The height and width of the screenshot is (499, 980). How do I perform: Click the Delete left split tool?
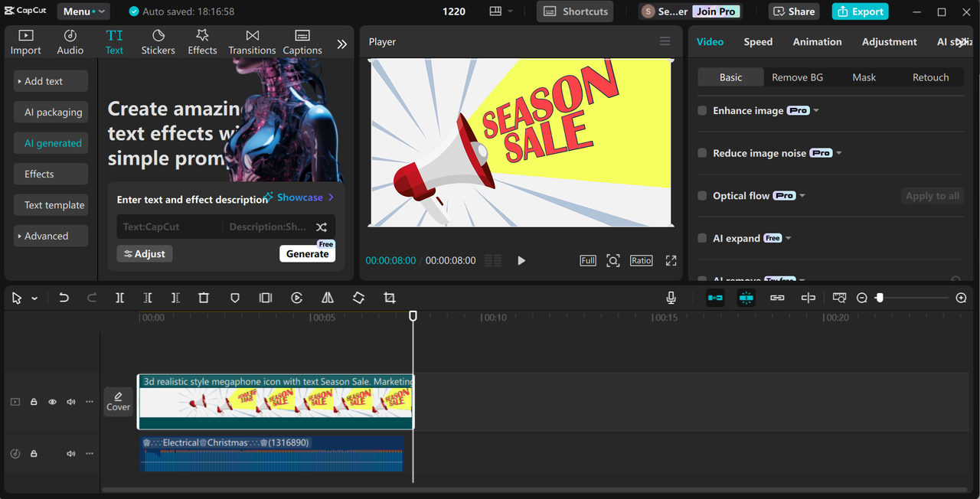[148, 298]
